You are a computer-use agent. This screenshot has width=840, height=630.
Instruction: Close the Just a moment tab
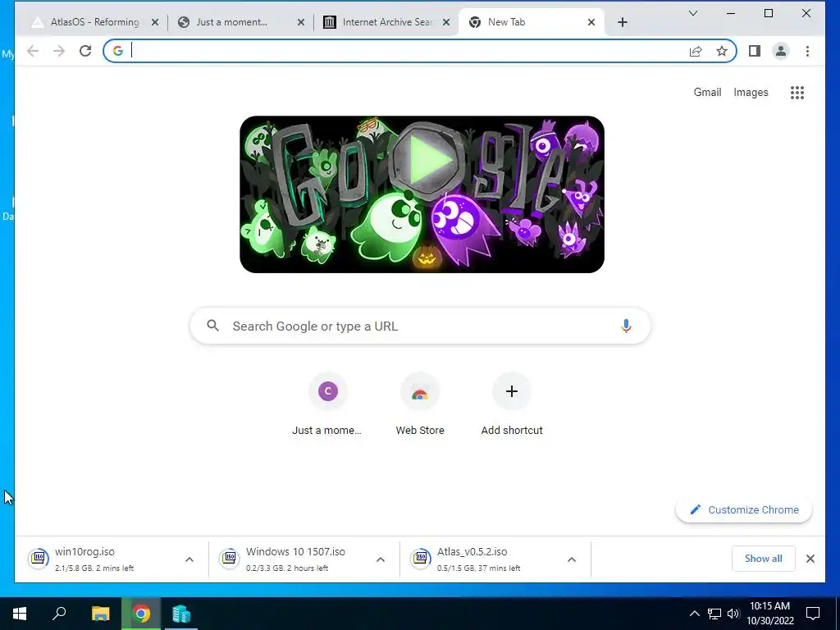pos(300,22)
